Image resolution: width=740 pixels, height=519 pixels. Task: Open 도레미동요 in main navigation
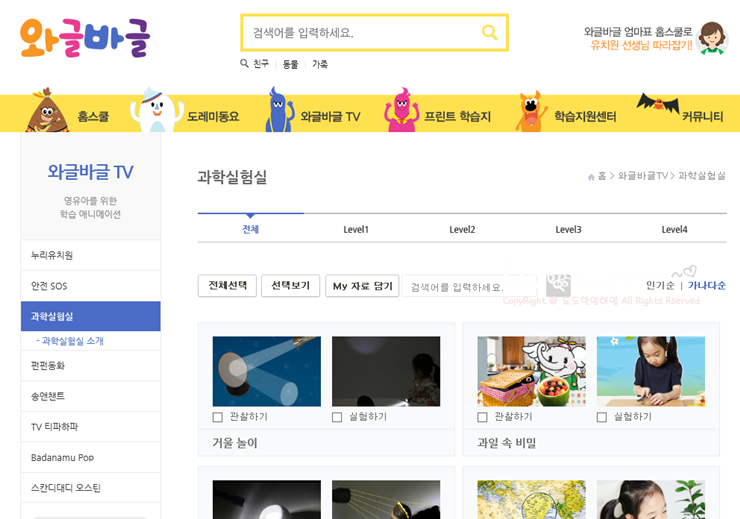(213, 116)
